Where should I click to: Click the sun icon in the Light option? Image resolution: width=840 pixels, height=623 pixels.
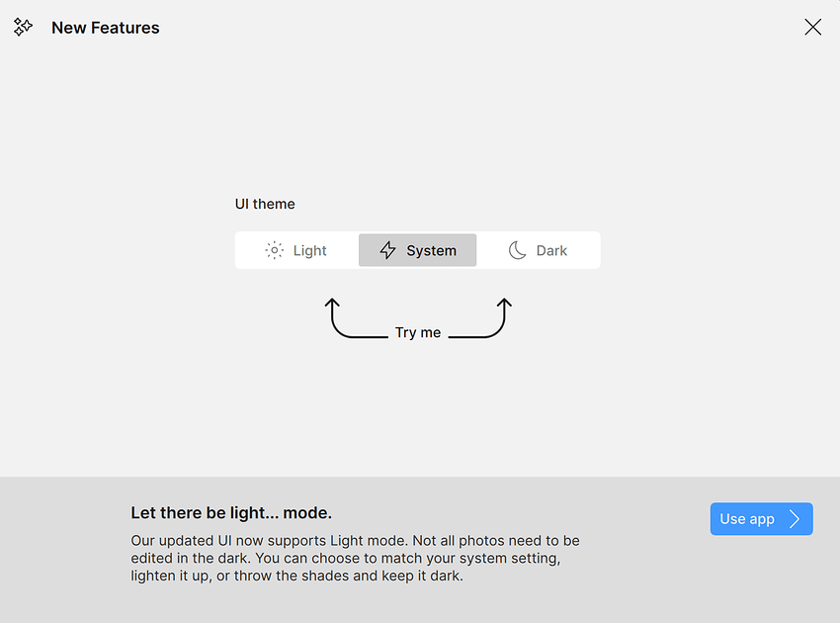click(x=274, y=250)
